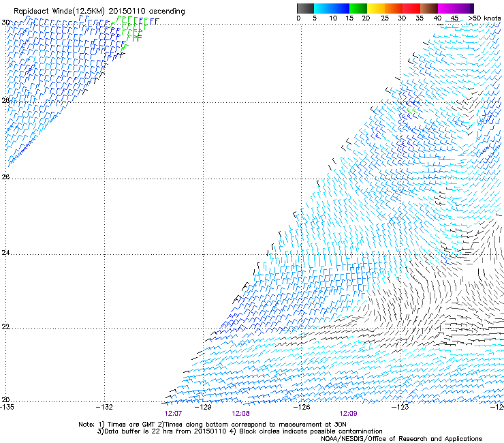
Task: Click the red 30-35 knots legend swatch
Action: click(411, 8)
